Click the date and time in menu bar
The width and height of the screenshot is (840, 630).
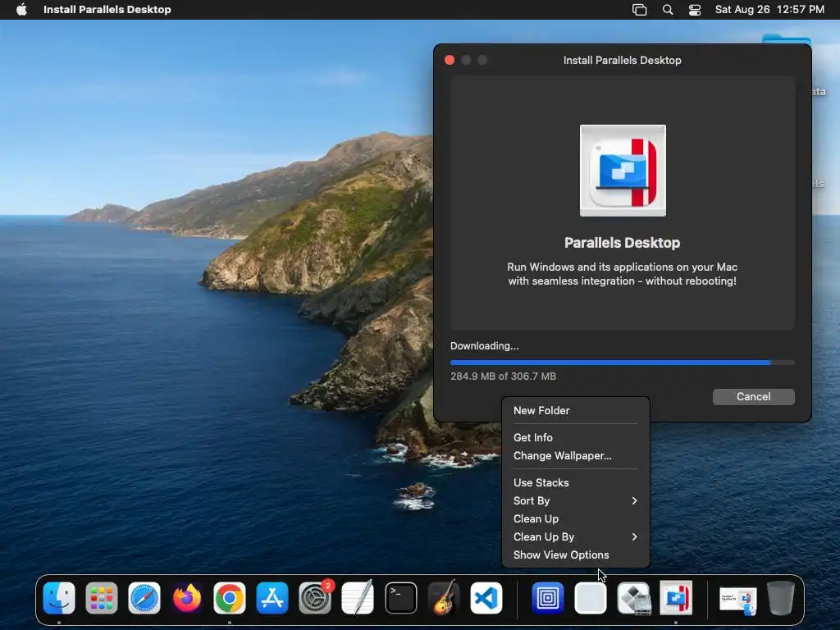pos(769,9)
